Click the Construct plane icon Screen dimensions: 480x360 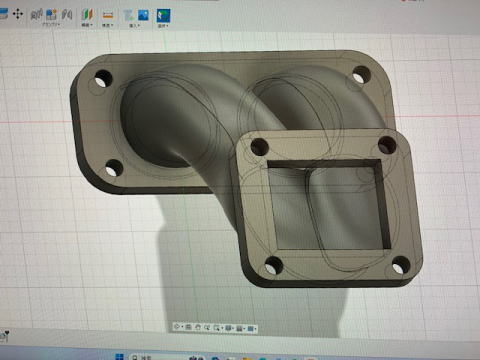click(87, 14)
